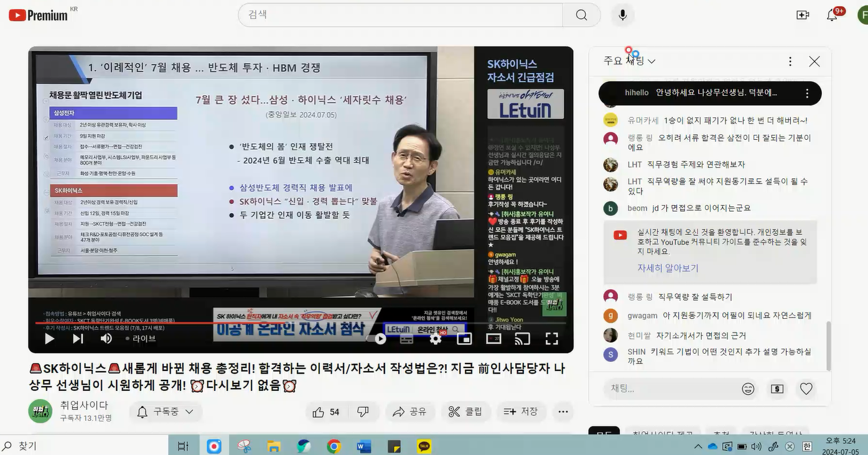Image resolution: width=868 pixels, height=455 pixels.
Task: Dislike the video
Action: (x=363, y=411)
